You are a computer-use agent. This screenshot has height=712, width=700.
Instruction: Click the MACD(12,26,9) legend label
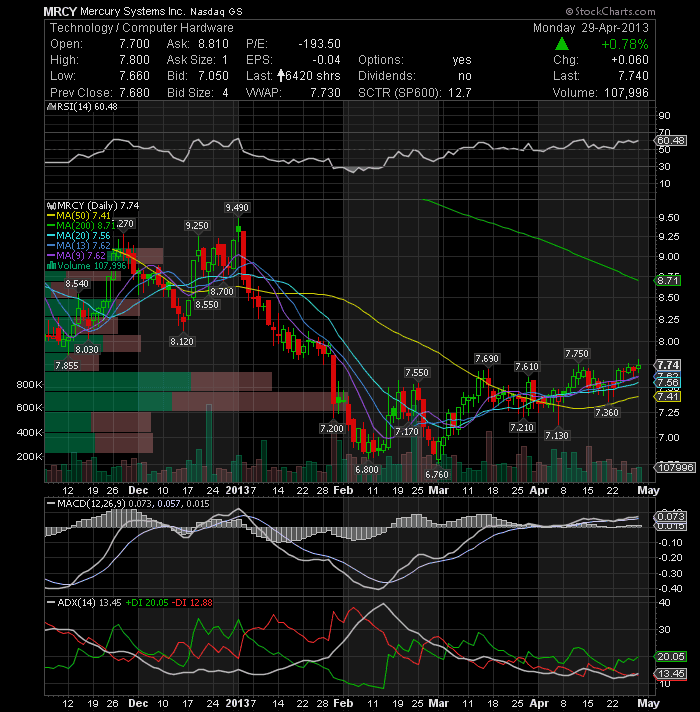(x=91, y=504)
